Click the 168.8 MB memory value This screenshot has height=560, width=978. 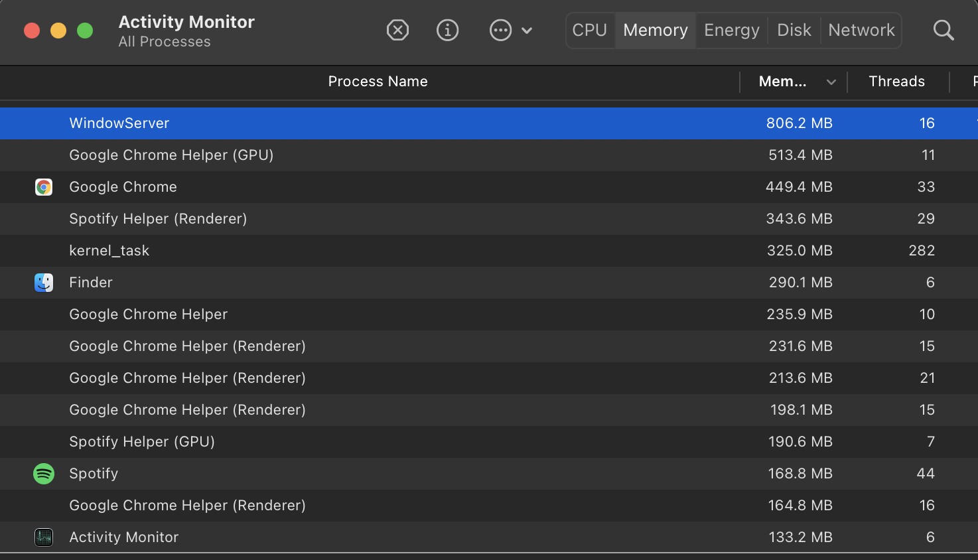[x=800, y=474]
